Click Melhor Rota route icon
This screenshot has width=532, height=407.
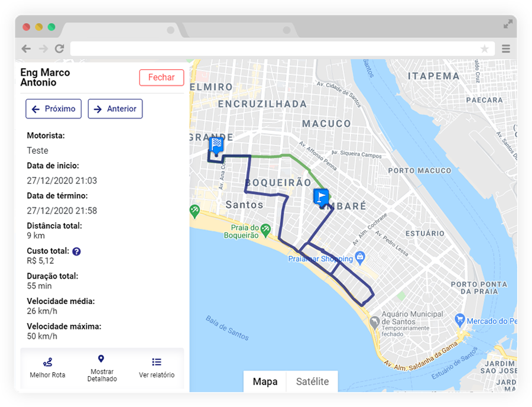(47, 363)
